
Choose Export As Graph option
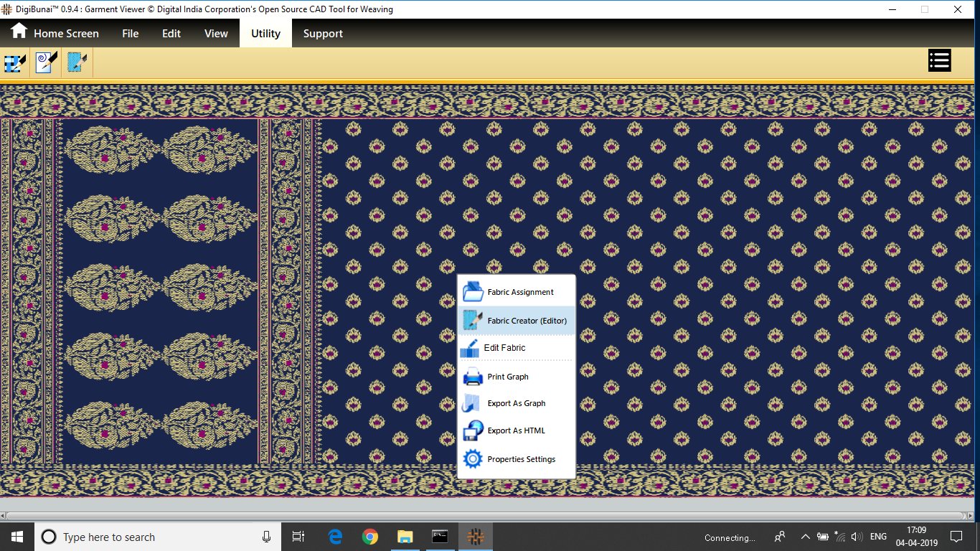pyautogui.click(x=516, y=403)
